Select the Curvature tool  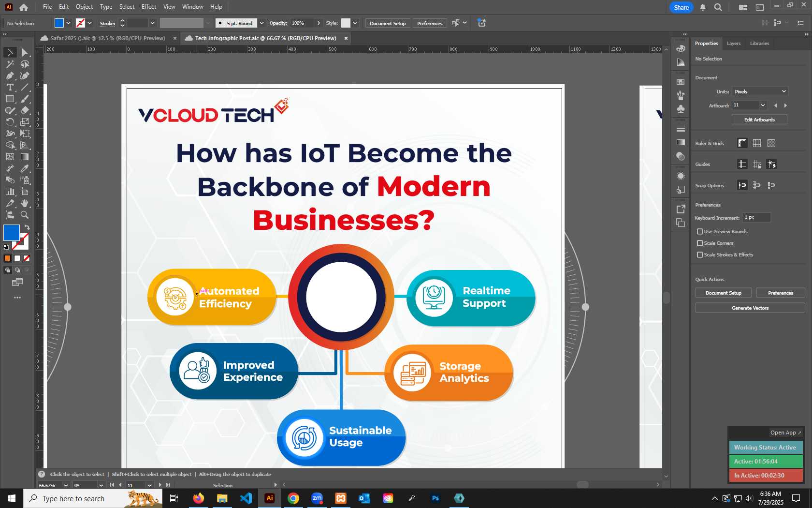(25, 75)
